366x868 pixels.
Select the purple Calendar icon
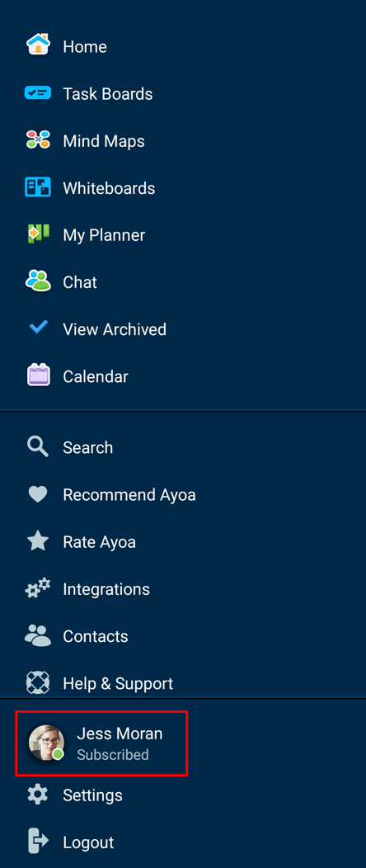click(38, 375)
